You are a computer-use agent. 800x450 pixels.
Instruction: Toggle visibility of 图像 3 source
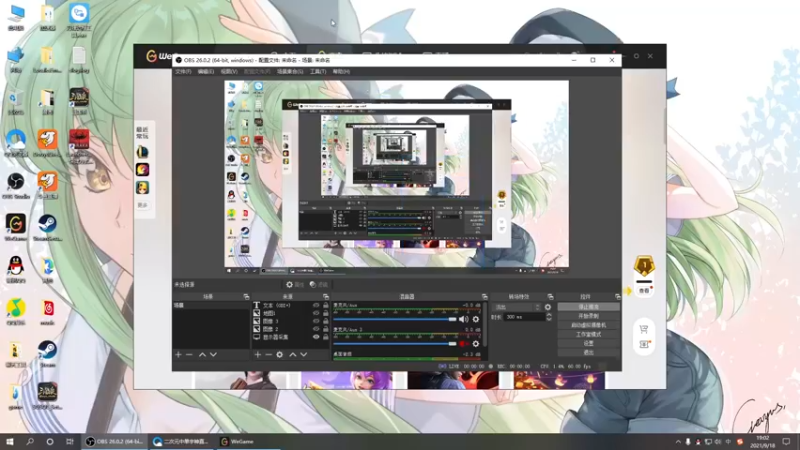[x=316, y=321]
